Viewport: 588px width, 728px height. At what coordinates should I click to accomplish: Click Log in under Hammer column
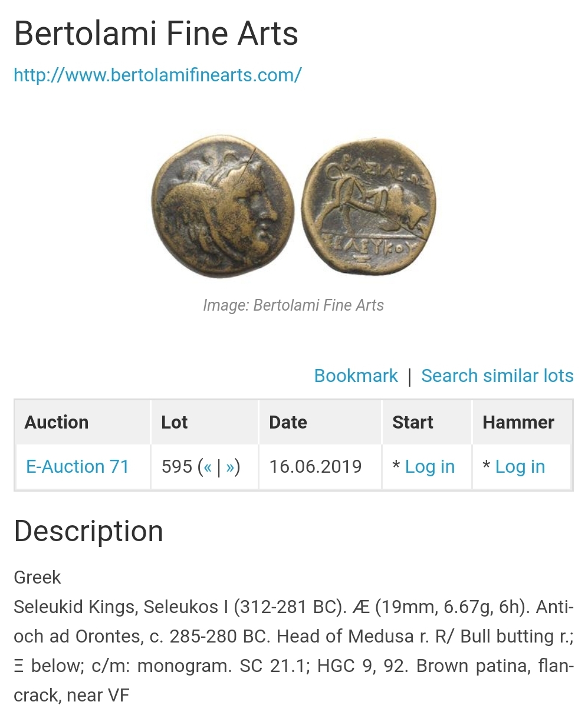click(520, 467)
